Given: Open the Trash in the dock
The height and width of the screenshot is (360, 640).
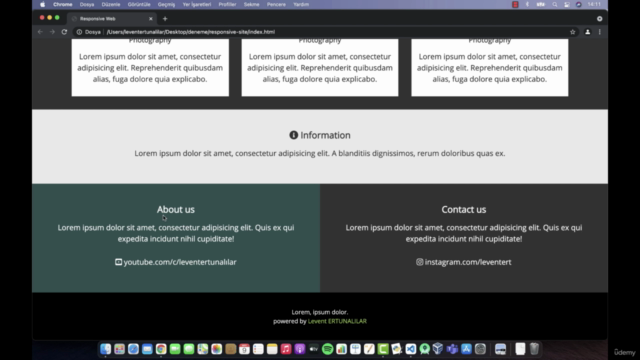Looking at the screenshot, I should (x=534, y=349).
